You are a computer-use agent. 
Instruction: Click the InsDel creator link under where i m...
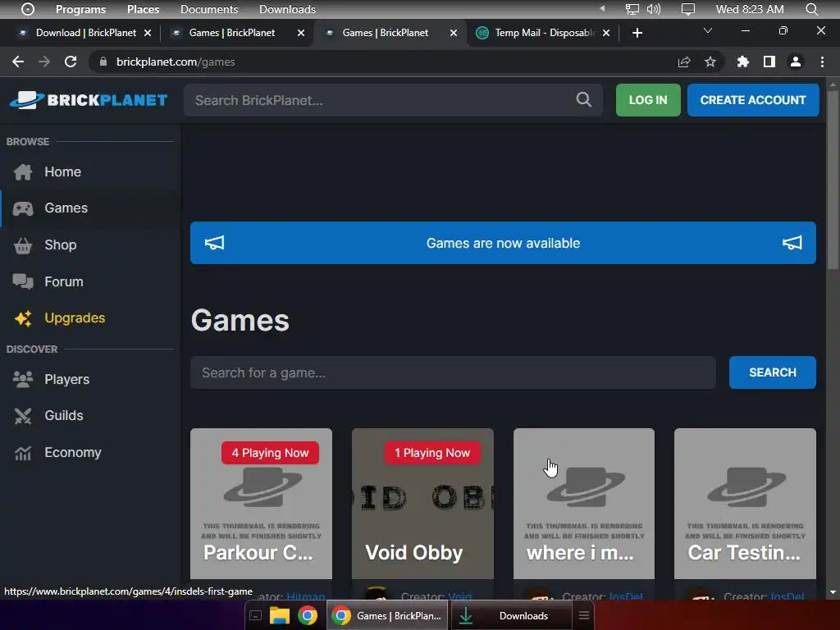click(x=626, y=596)
